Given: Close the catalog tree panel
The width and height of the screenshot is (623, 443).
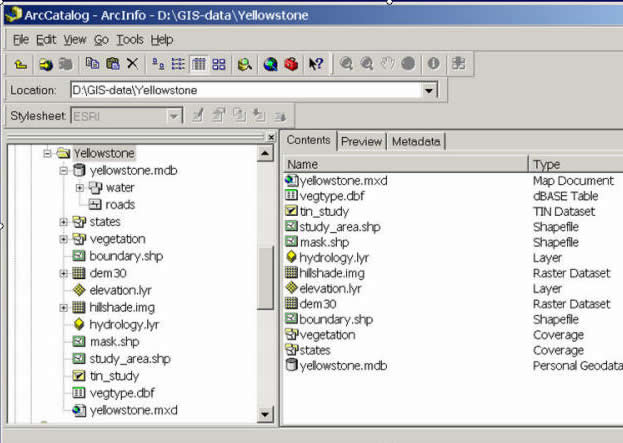Looking at the screenshot, I should coord(271,137).
